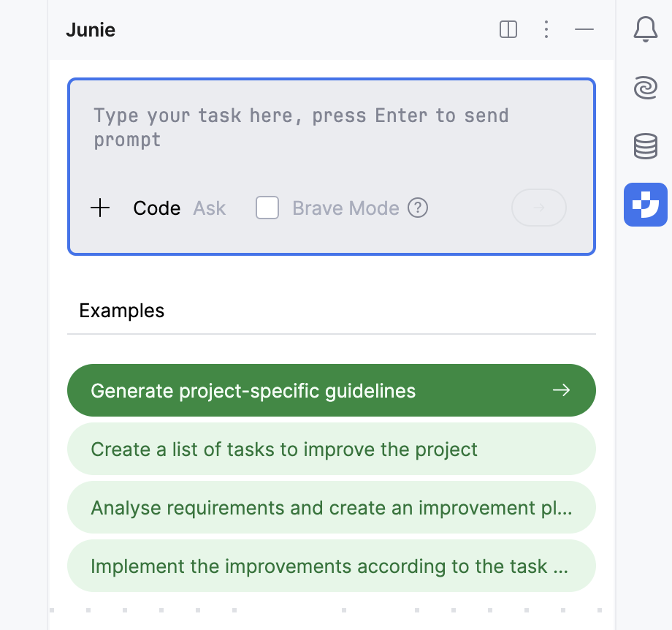Click the plus icon to add context
Image resolution: width=672 pixels, height=630 pixels.
[100, 208]
